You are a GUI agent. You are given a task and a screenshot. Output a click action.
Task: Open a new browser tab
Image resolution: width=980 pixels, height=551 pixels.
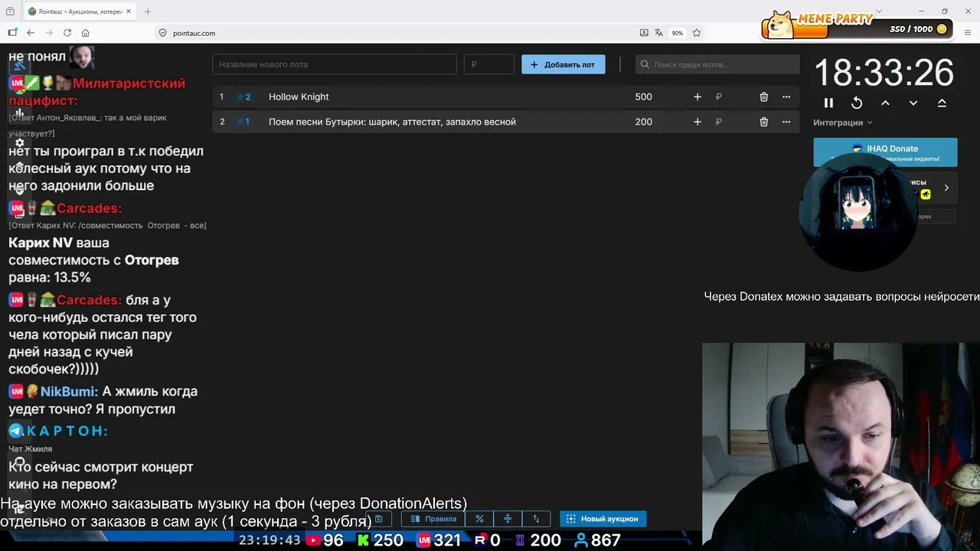pyautogui.click(x=148, y=11)
